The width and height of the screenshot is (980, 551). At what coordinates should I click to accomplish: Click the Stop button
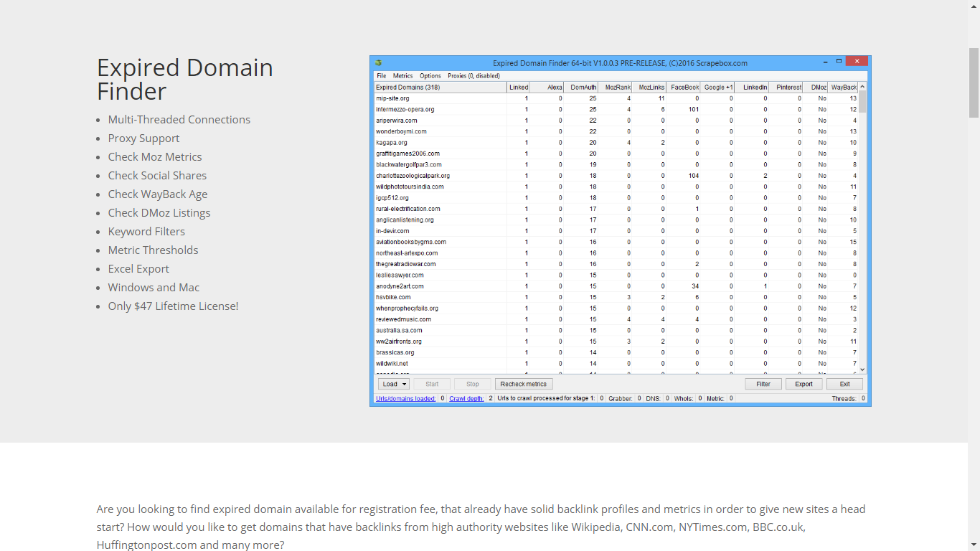(x=473, y=384)
